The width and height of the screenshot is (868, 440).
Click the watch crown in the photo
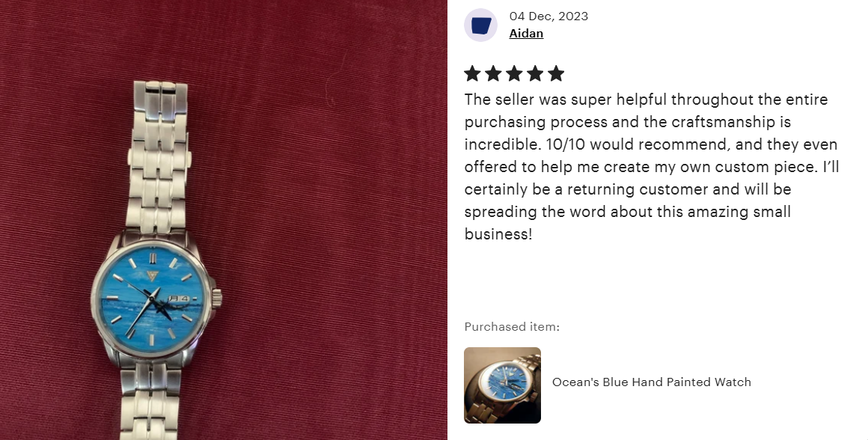click(217, 299)
